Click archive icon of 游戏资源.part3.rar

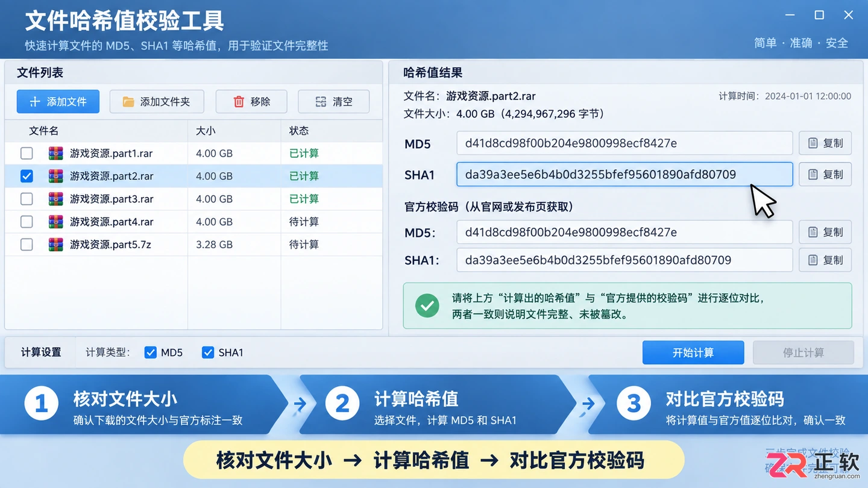tap(56, 199)
